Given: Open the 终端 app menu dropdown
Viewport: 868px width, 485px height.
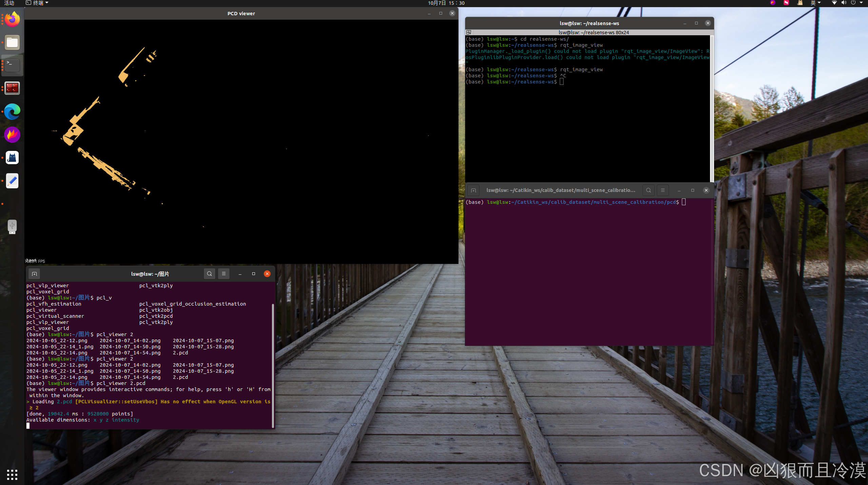Looking at the screenshot, I should coord(37,3).
